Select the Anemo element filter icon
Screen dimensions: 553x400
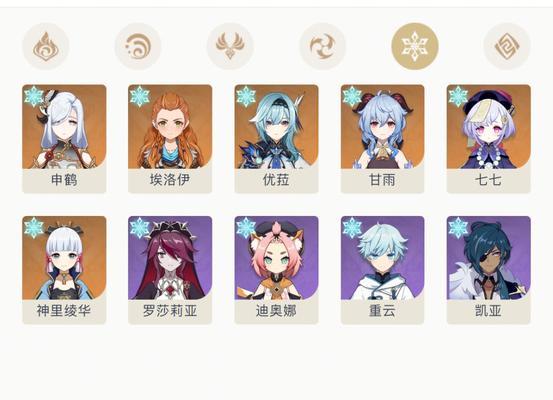[322, 46]
